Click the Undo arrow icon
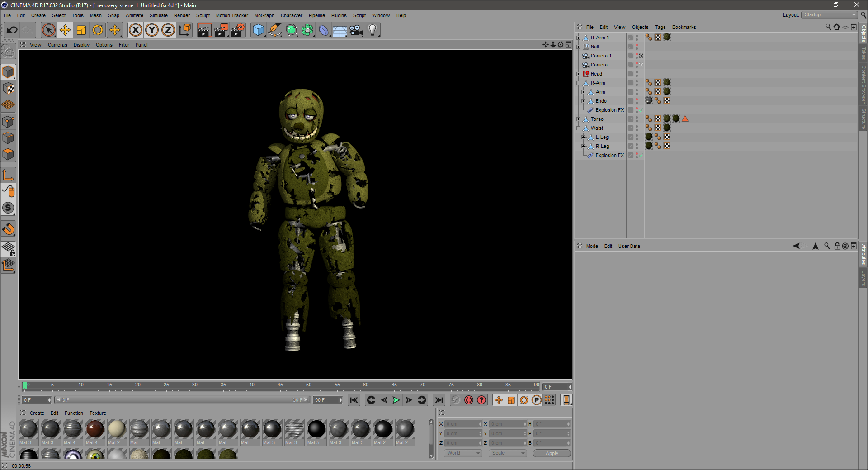 tap(12, 30)
